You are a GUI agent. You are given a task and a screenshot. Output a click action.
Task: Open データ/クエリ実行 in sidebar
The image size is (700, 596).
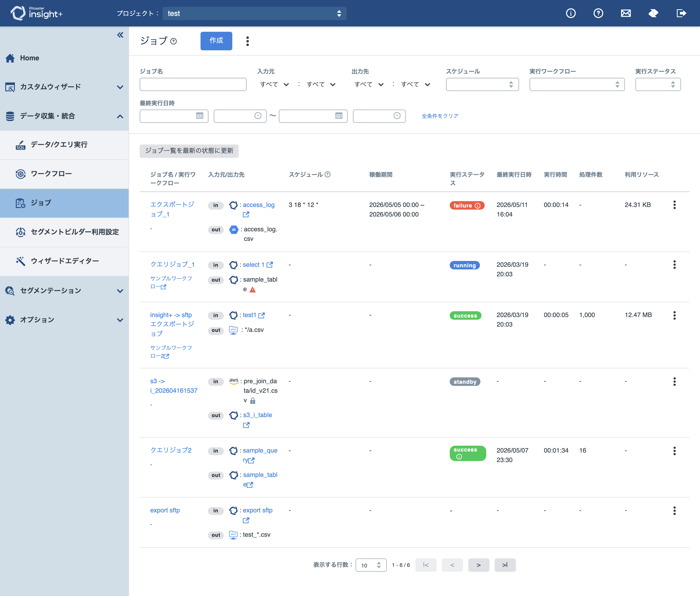[64, 145]
